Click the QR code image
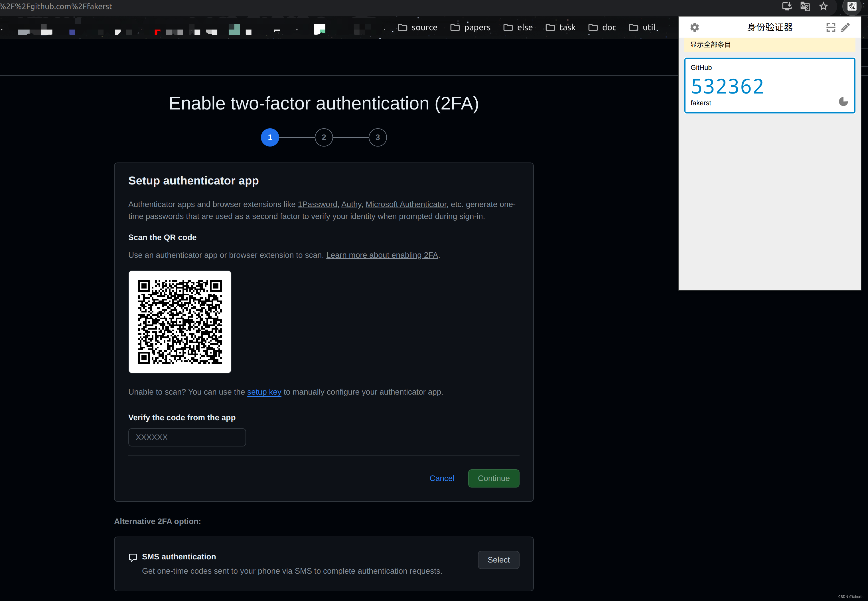Screen dimensions: 868x601 click(180, 322)
